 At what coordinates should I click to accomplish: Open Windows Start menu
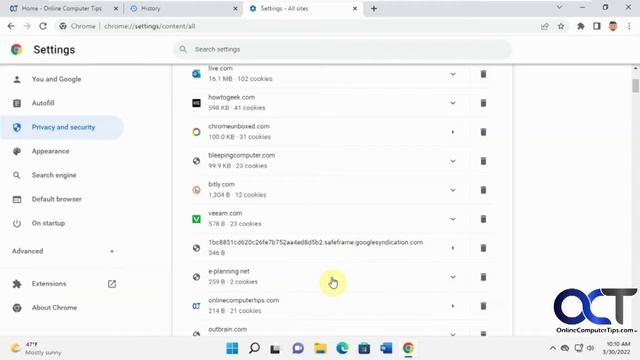(232, 348)
